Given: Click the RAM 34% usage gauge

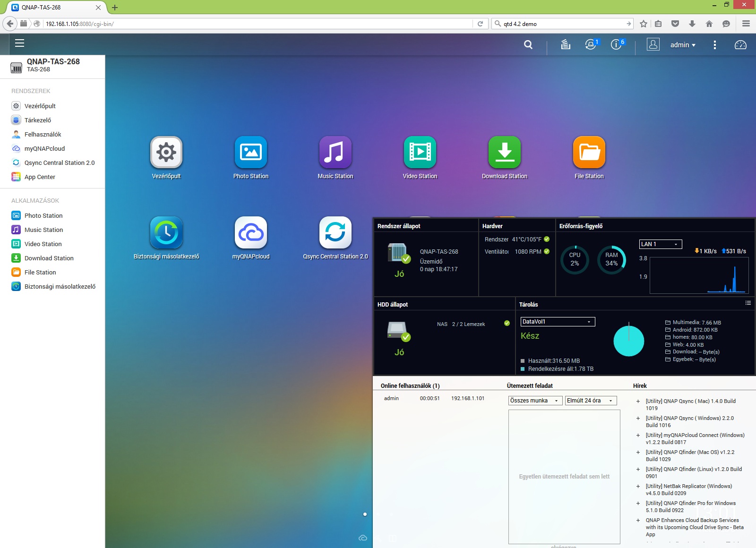Looking at the screenshot, I should [611, 259].
